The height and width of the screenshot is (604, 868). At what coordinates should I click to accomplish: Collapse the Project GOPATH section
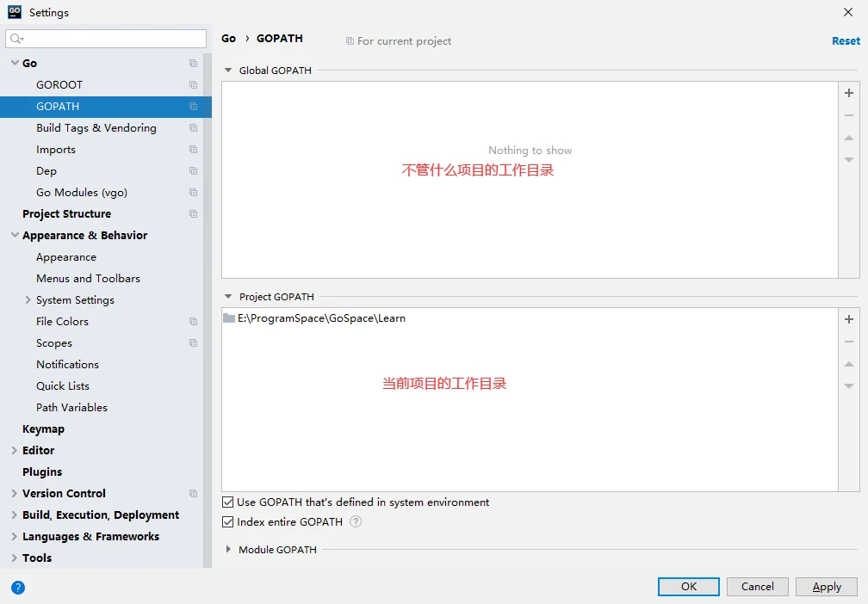(228, 297)
